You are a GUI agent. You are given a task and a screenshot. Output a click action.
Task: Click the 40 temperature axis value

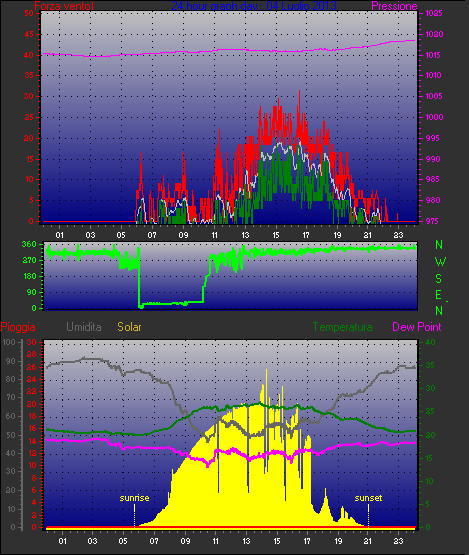pos(430,342)
